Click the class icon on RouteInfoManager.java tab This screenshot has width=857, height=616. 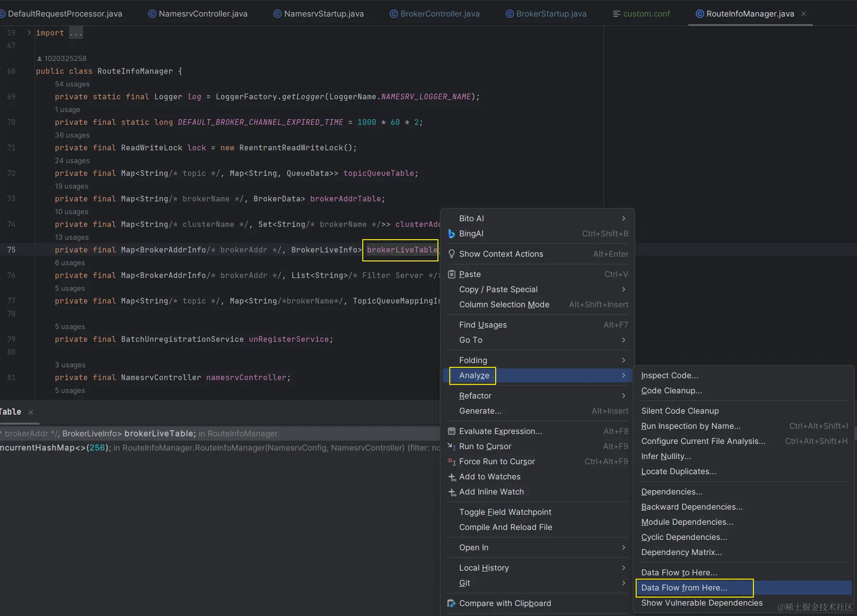pyautogui.click(x=700, y=14)
